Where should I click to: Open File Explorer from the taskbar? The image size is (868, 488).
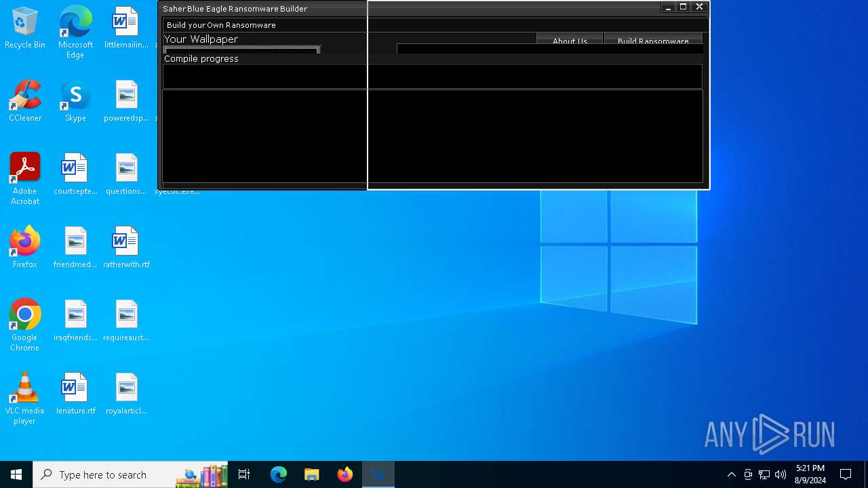[312, 474]
